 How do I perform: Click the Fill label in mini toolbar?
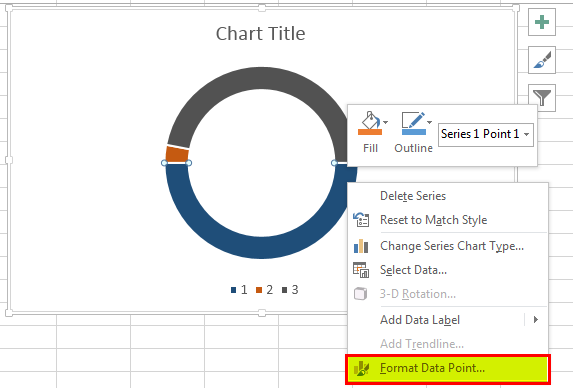[x=370, y=148]
